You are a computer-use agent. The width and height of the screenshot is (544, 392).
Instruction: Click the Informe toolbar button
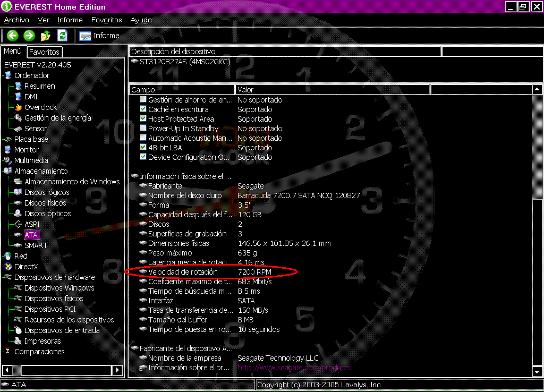[100, 36]
